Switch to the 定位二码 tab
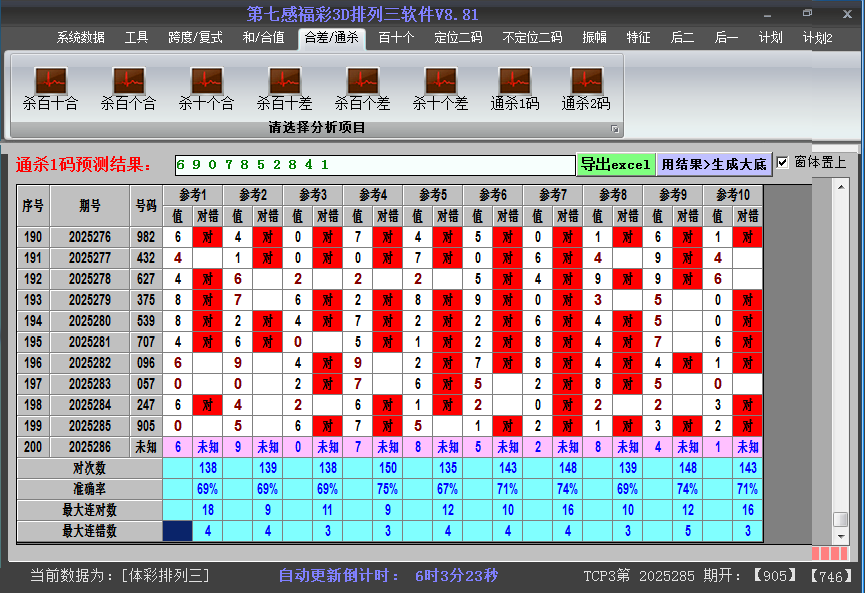Viewport: 865px width, 593px height. point(458,38)
